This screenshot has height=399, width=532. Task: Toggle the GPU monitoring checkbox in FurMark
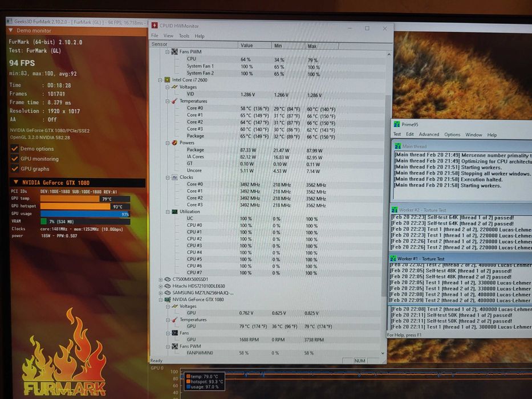pos(14,159)
